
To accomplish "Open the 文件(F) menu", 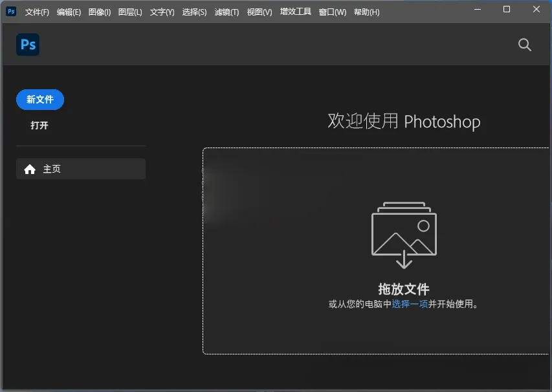I will [37, 12].
